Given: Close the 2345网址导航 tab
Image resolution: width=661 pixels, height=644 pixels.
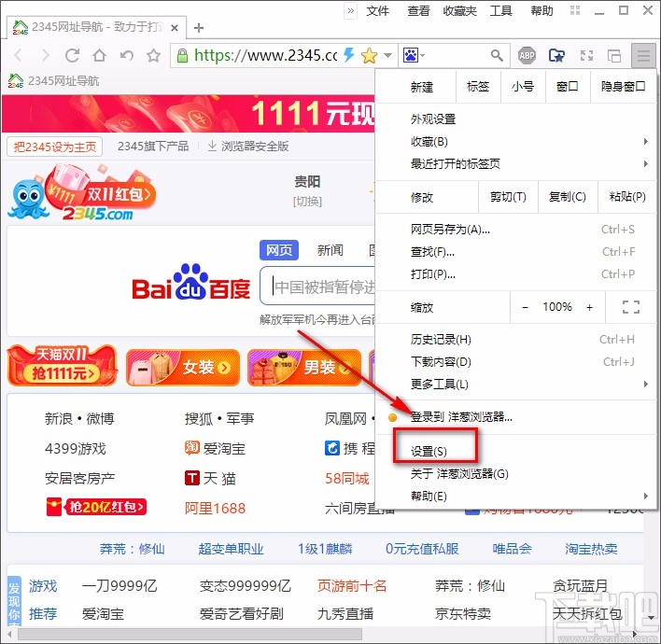Looking at the screenshot, I should [x=175, y=28].
